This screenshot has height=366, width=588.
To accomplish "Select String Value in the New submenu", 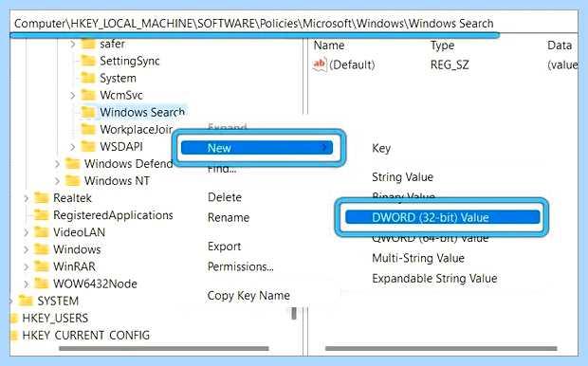I will (x=402, y=177).
